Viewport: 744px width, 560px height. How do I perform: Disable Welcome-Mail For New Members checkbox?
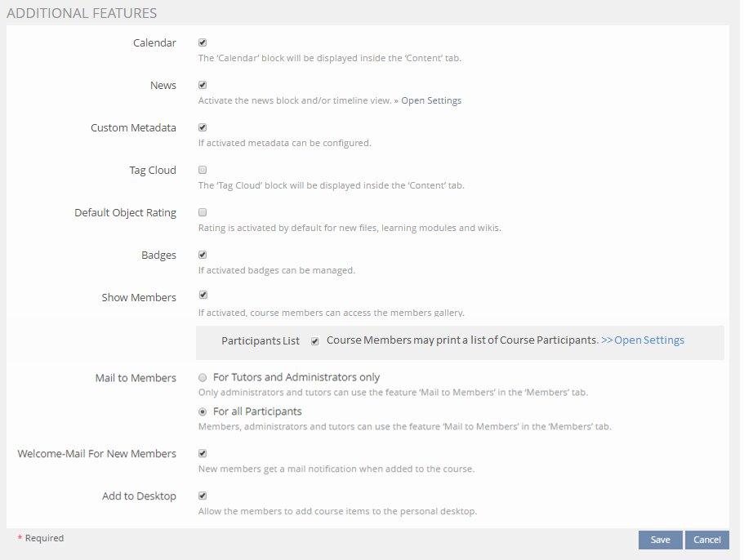pyautogui.click(x=203, y=453)
